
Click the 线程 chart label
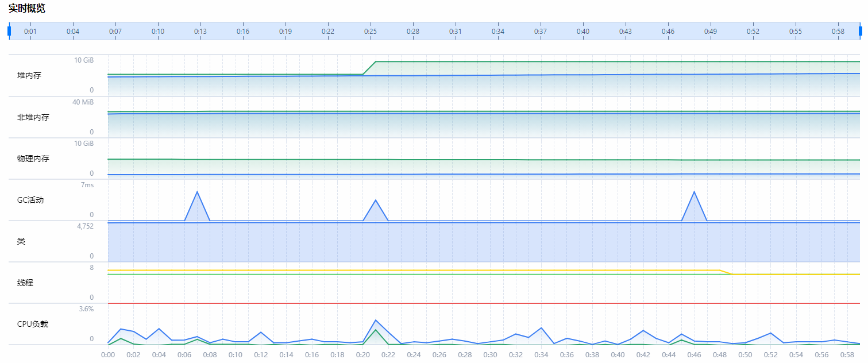25,283
